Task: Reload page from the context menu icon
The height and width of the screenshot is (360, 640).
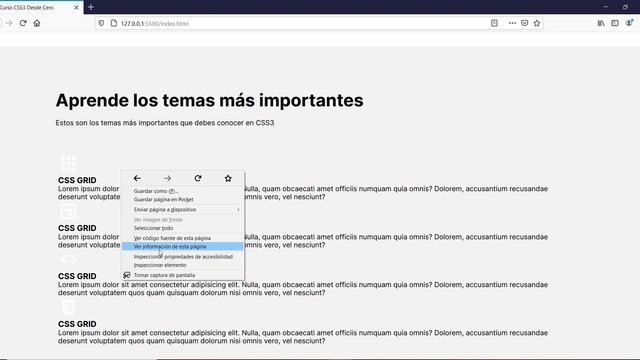Action: [x=198, y=178]
